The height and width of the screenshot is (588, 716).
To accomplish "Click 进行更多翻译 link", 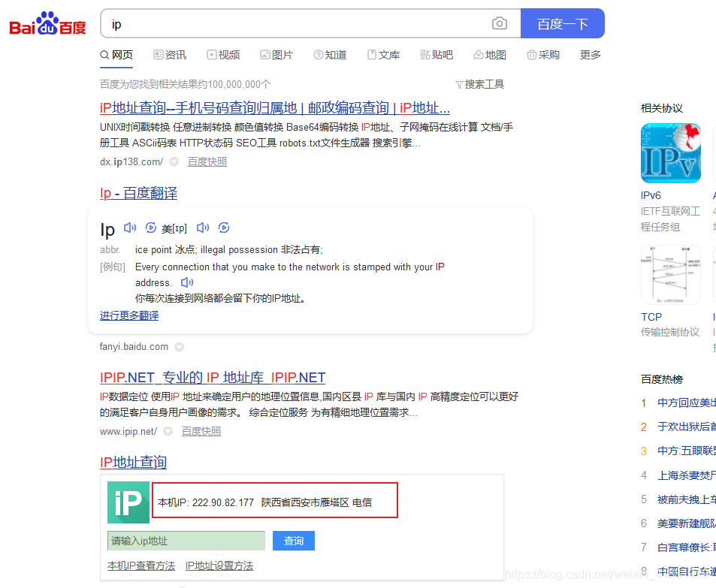I will pyautogui.click(x=129, y=315).
